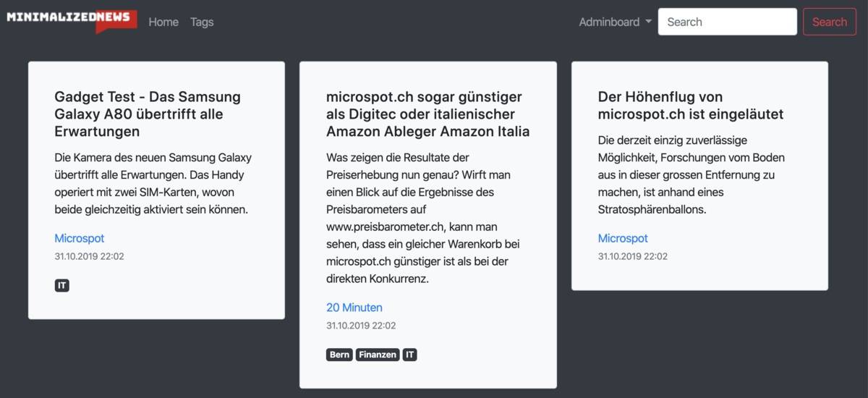Open the Home nav link
Image resolution: width=868 pixels, height=398 pixels.
pos(163,22)
